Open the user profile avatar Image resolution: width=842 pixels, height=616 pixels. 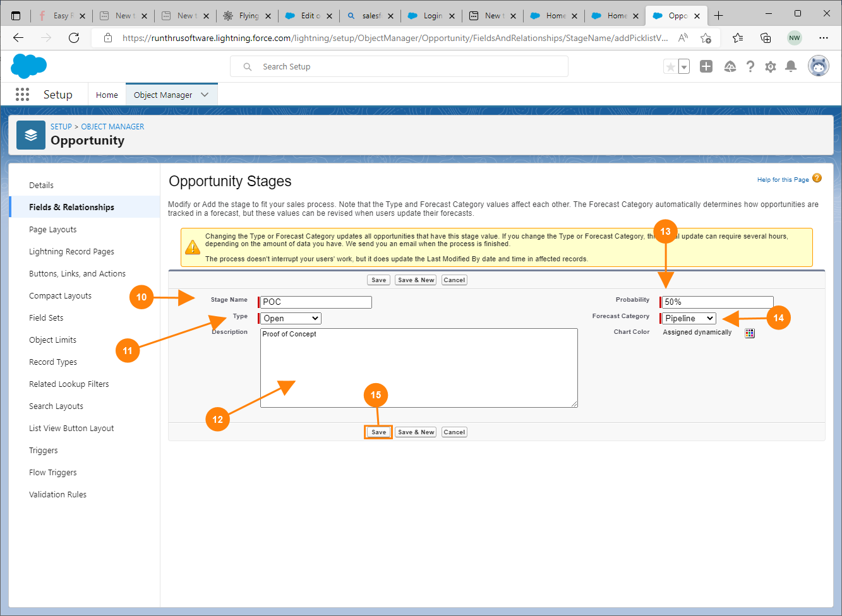point(818,66)
